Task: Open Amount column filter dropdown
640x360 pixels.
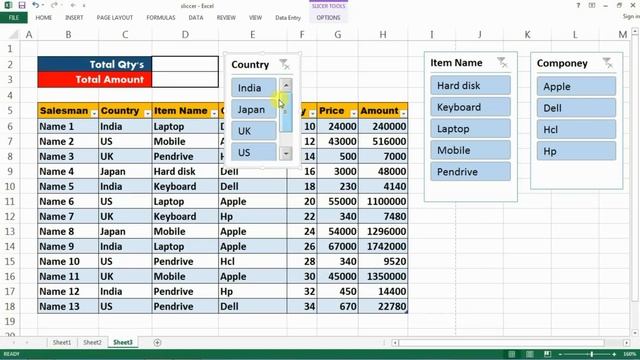Action: point(403,113)
